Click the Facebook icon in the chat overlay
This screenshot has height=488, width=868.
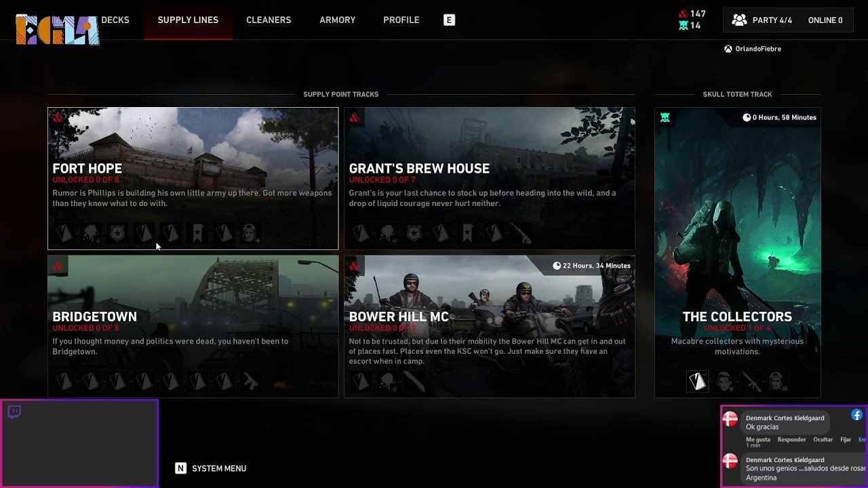pos(857,415)
